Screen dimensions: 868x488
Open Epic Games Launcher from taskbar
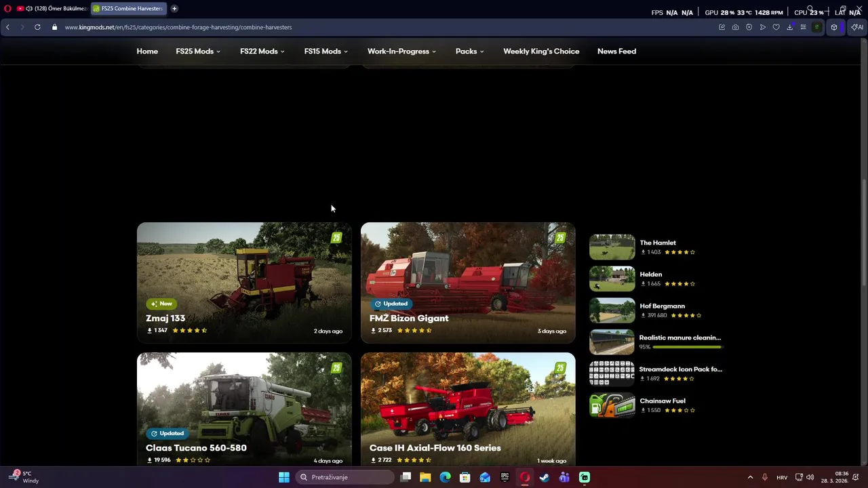coord(505,477)
